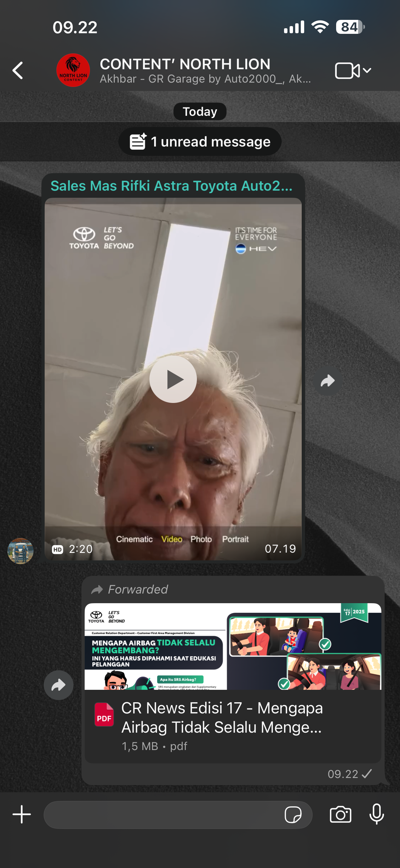The image size is (400, 868).
Task: Forward the PDF using its share arrow
Action: click(x=59, y=685)
